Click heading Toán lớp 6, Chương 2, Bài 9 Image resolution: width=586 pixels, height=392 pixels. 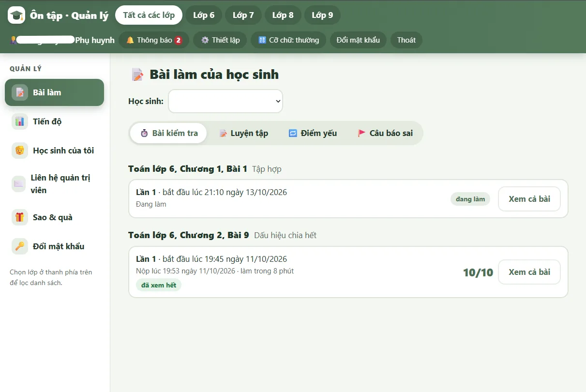pyautogui.click(x=189, y=235)
